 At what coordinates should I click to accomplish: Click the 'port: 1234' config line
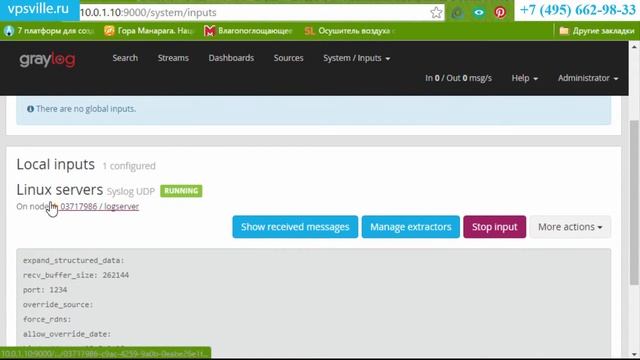coord(45,290)
